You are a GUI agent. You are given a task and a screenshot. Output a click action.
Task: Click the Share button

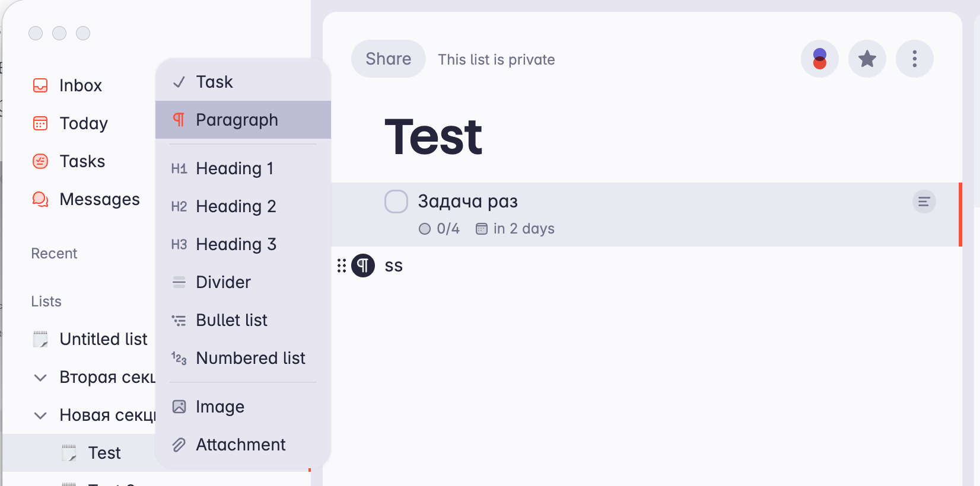tap(388, 59)
